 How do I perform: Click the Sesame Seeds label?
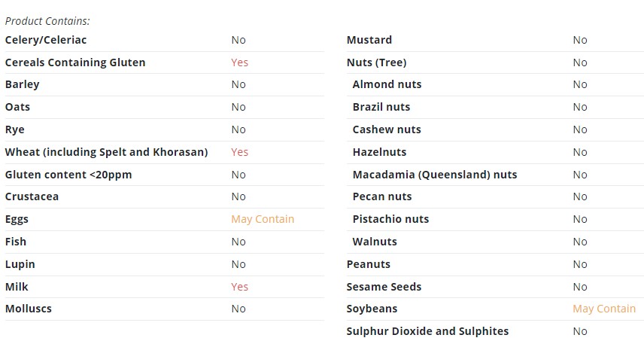(x=384, y=287)
